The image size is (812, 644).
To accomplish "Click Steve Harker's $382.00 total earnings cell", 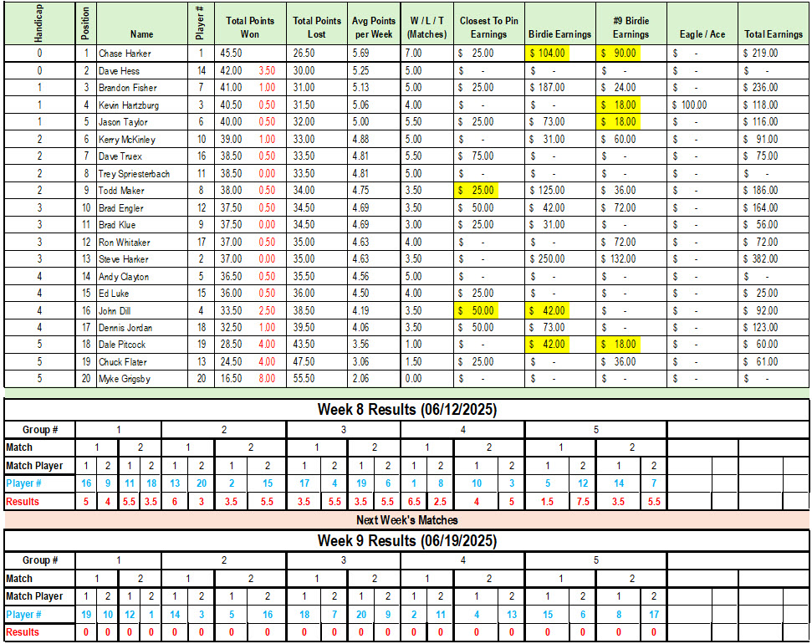I will coord(773,259).
